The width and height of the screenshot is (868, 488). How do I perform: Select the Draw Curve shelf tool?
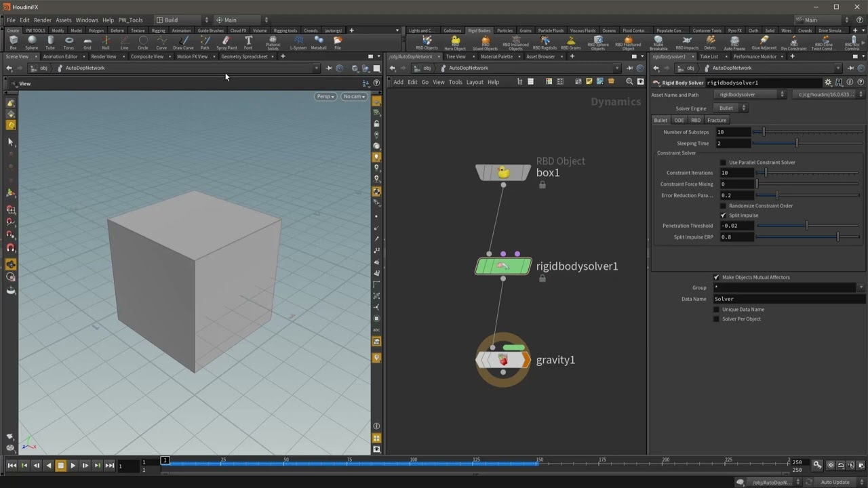click(183, 43)
